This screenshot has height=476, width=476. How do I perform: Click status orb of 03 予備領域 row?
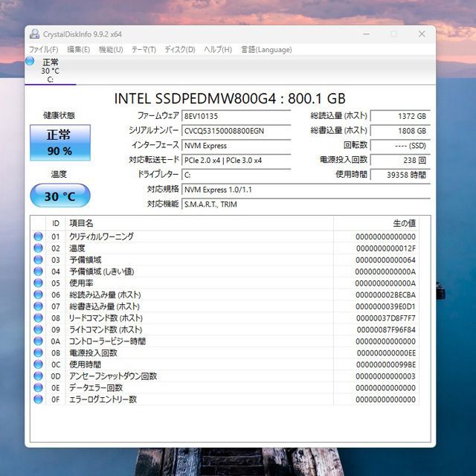(38, 260)
